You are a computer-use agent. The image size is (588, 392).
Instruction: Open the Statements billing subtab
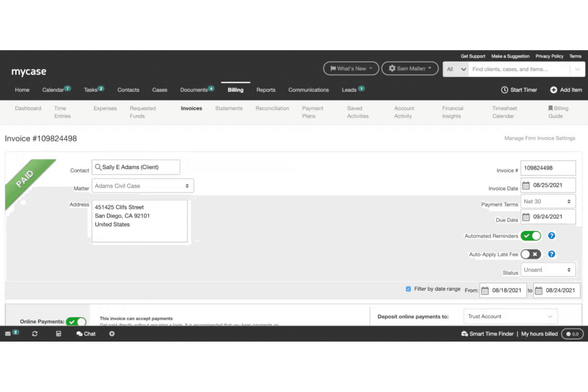coord(229,108)
